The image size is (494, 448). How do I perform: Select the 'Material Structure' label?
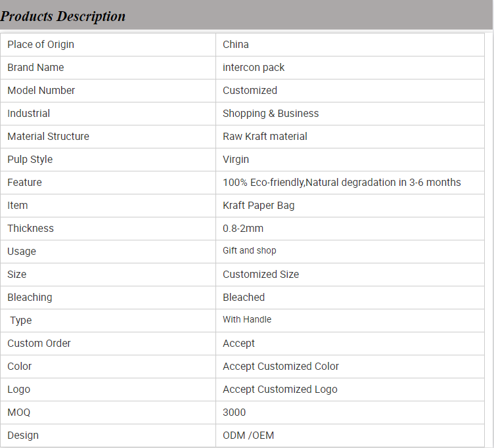point(48,137)
